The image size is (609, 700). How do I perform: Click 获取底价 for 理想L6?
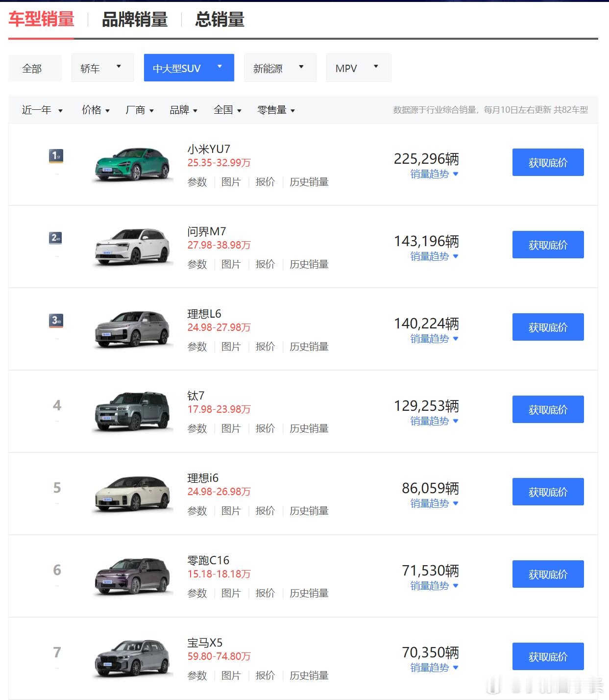(x=548, y=327)
